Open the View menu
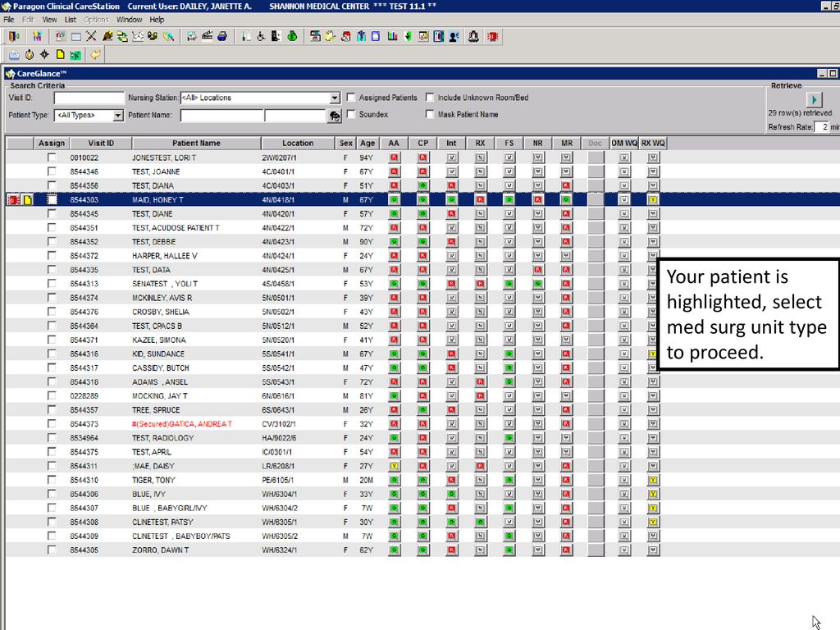The image size is (840, 630). (x=49, y=20)
